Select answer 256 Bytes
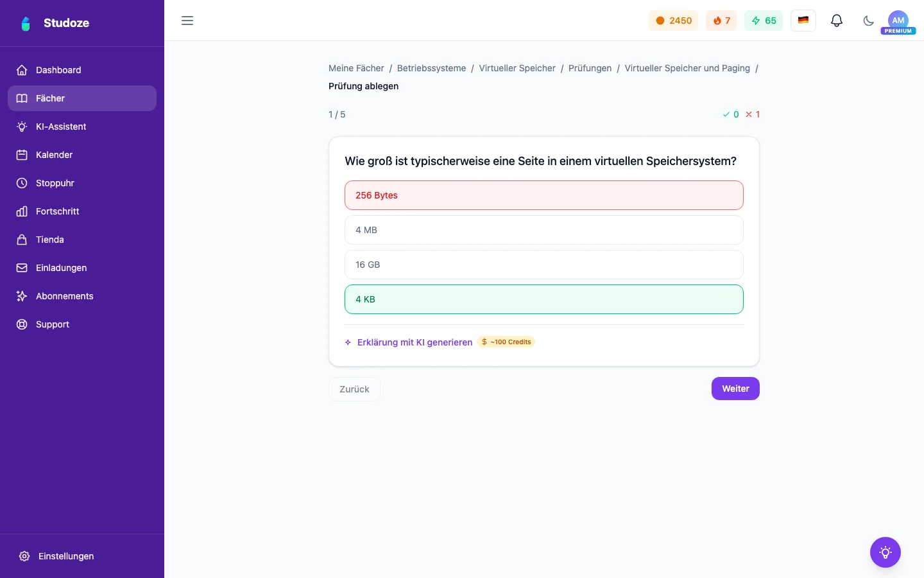Image resolution: width=924 pixels, height=578 pixels. coord(544,195)
